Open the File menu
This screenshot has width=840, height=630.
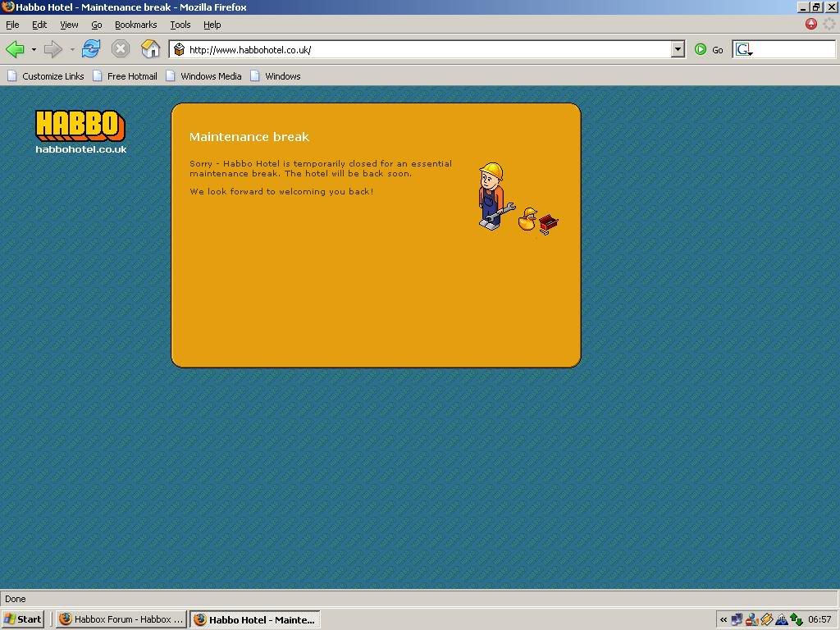pyautogui.click(x=12, y=25)
